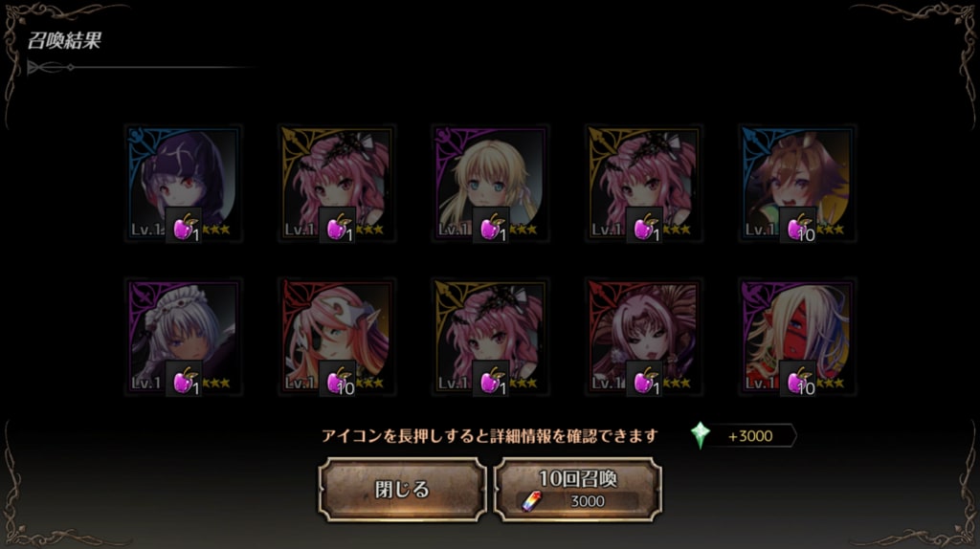Click the apple x10 icon on the brown-haired character
Viewport: 980px width, 549px height.
coord(798,226)
